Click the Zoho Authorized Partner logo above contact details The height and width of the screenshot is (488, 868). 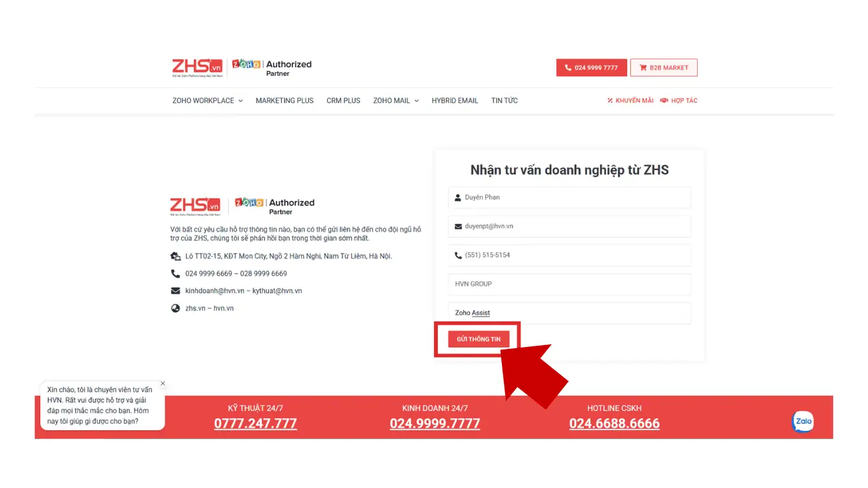click(275, 207)
